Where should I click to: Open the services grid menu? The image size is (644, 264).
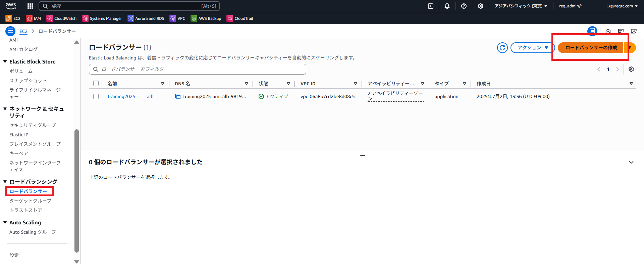click(30, 6)
